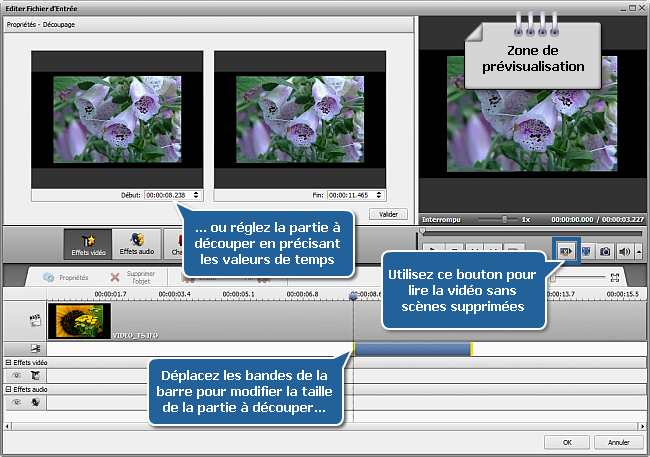
Task: Click play-without-deleted-scenes preview button
Action: pyautogui.click(x=566, y=251)
